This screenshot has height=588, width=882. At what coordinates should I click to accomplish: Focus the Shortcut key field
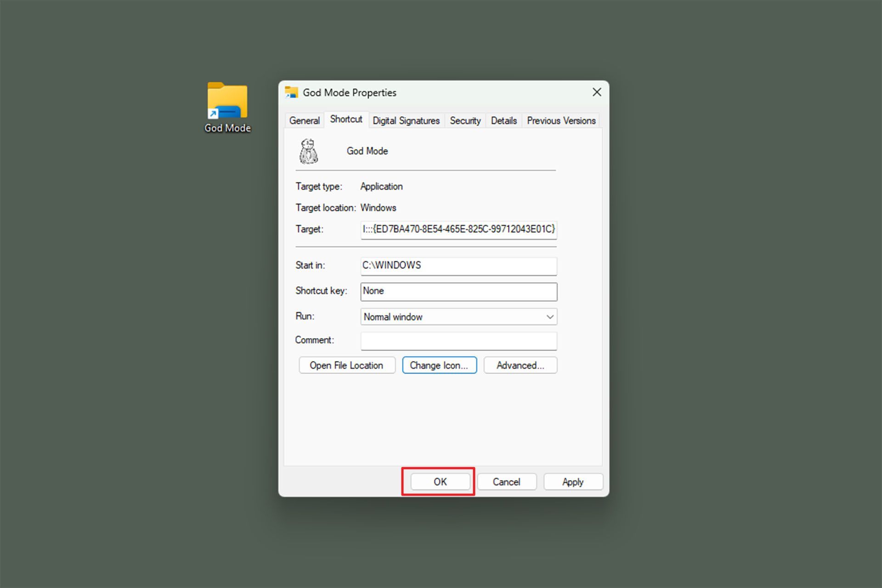[x=458, y=291]
